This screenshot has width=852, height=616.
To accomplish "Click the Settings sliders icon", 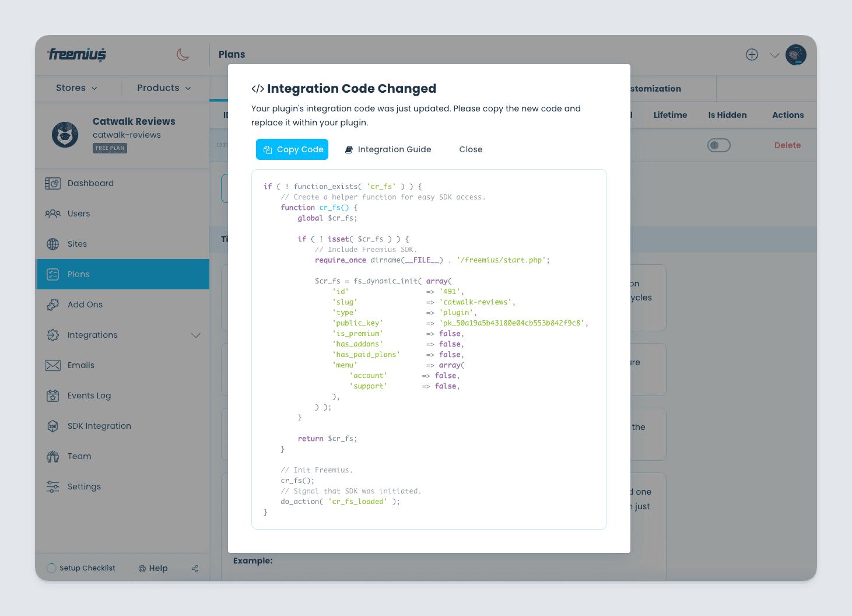I will 52,487.
